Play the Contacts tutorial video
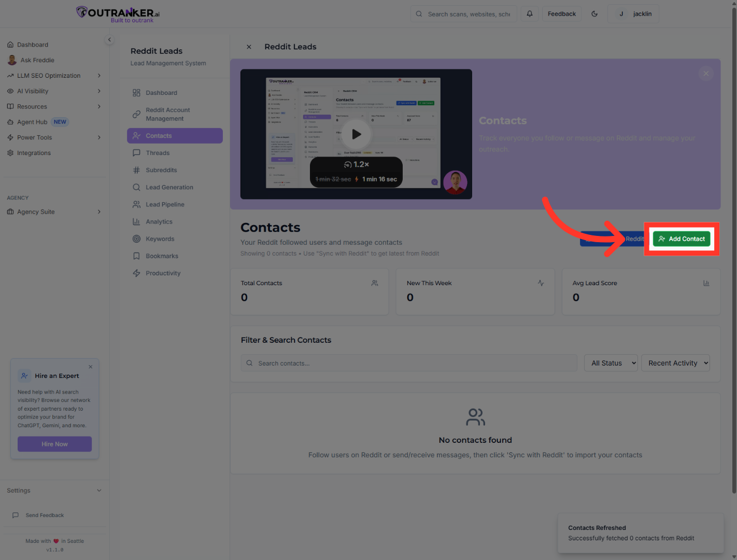The height and width of the screenshot is (560, 737). point(356,134)
